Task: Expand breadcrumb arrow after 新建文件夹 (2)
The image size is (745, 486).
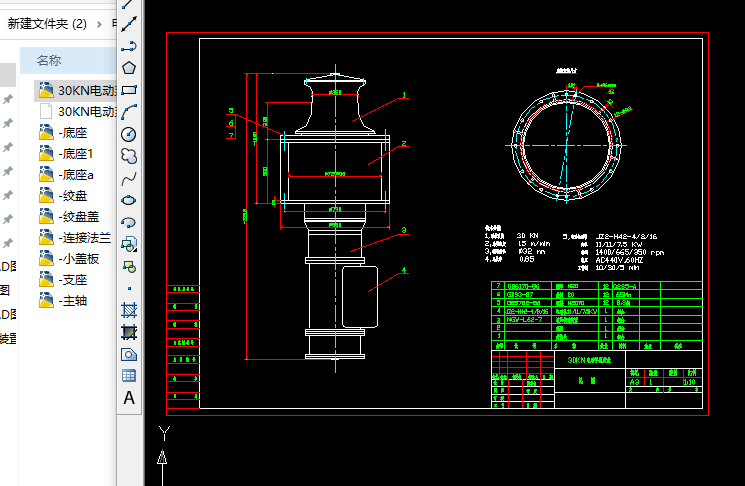Action: click(x=99, y=23)
